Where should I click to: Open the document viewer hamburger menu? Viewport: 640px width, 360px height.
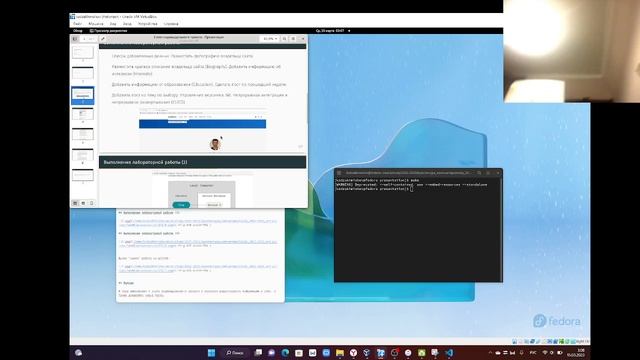pos(293,39)
